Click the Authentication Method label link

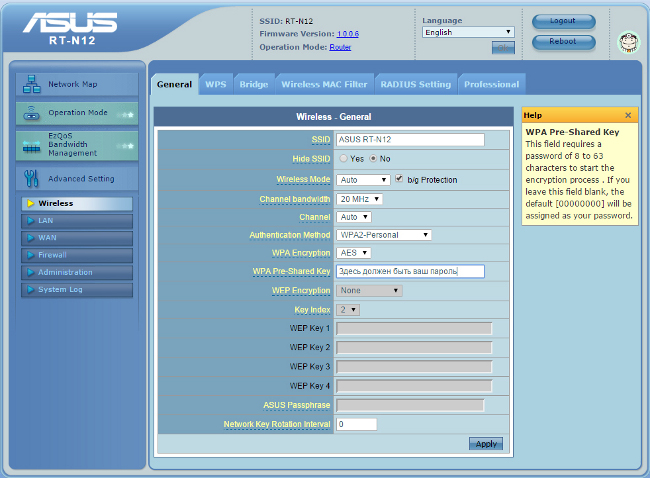tap(290, 235)
